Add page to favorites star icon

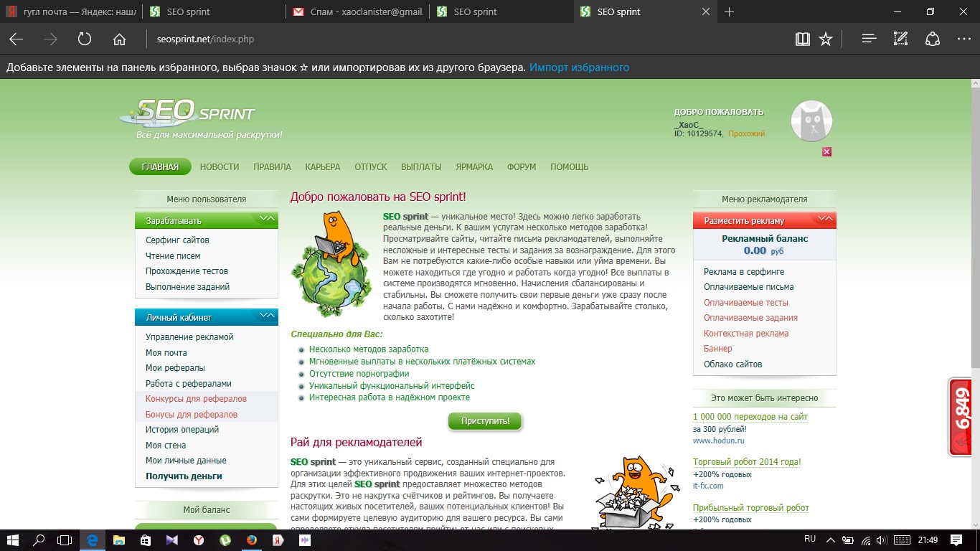(826, 39)
